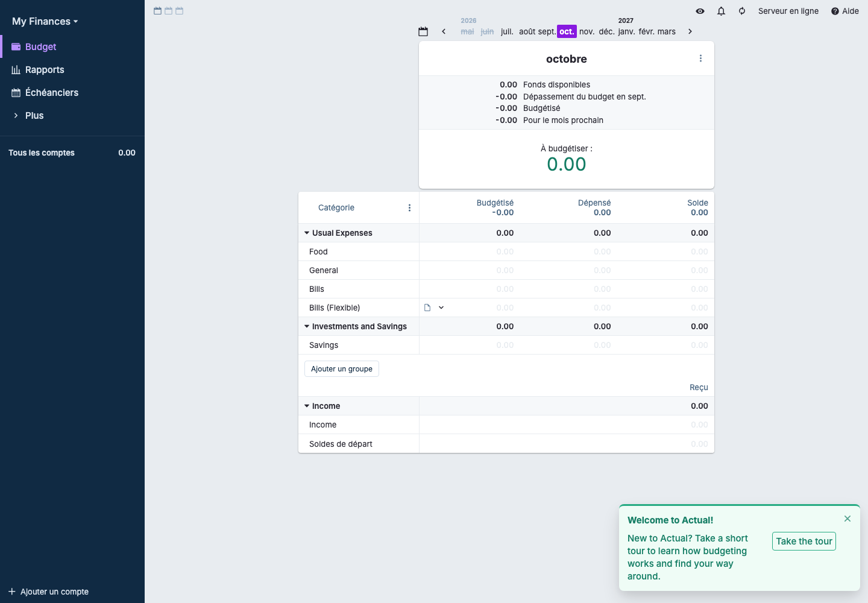
Task: Open Échéanciers in the sidebar
Action: pos(72,92)
